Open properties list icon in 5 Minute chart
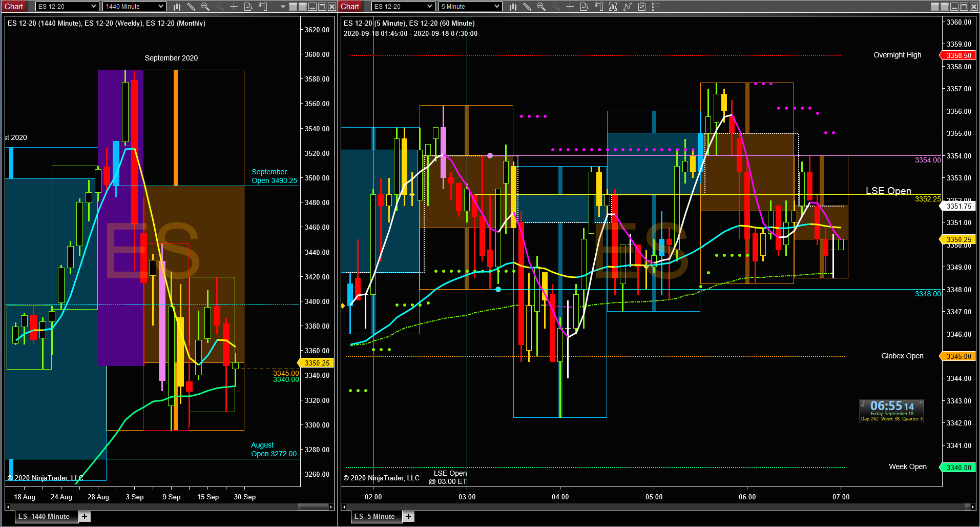 (x=656, y=7)
